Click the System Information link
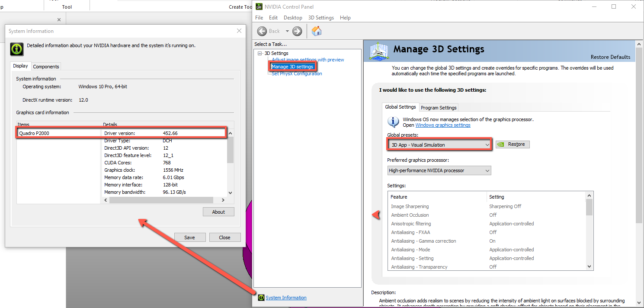This screenshot has width=644, height=308. click(x=286, y=298)
